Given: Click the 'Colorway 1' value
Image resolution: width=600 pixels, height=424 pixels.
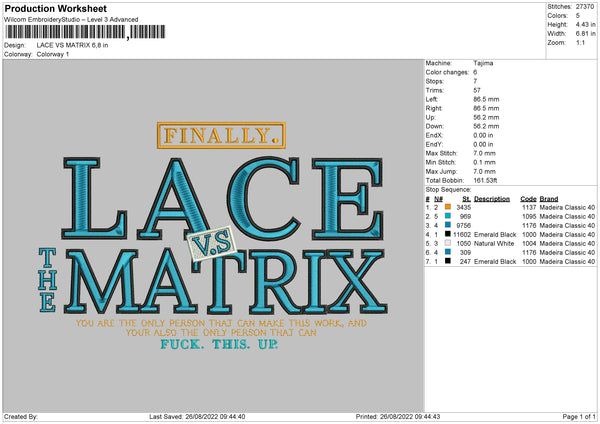Looking at the screenshot, I should [x=53, y=54].
